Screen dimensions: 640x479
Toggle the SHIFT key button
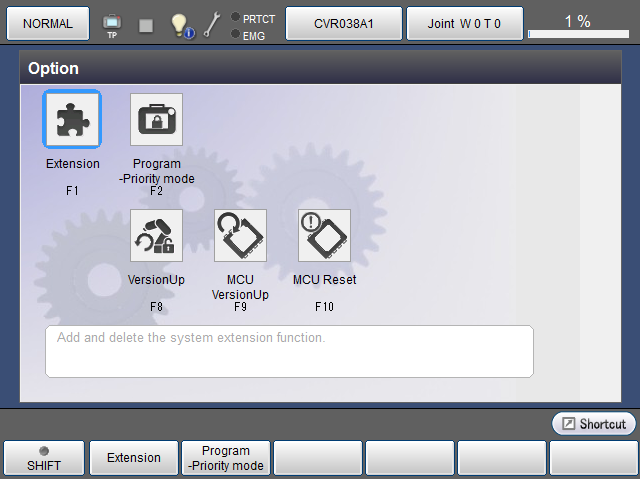tap(44, 458)
